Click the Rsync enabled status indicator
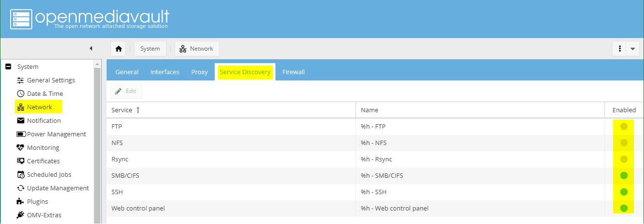The image size is (644, 224). [x=624, y=159]
